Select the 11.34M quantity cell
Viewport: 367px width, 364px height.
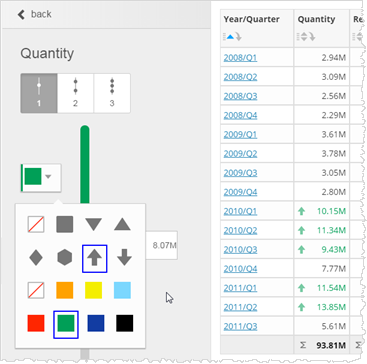321,230
